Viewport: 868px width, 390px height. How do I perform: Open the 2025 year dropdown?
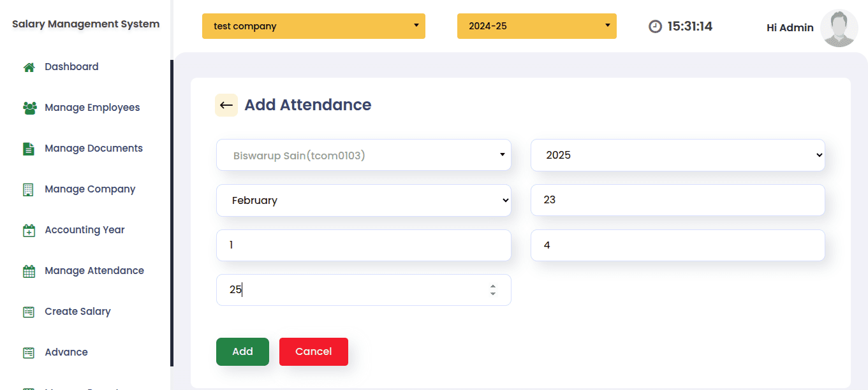(x=677, y=155)
